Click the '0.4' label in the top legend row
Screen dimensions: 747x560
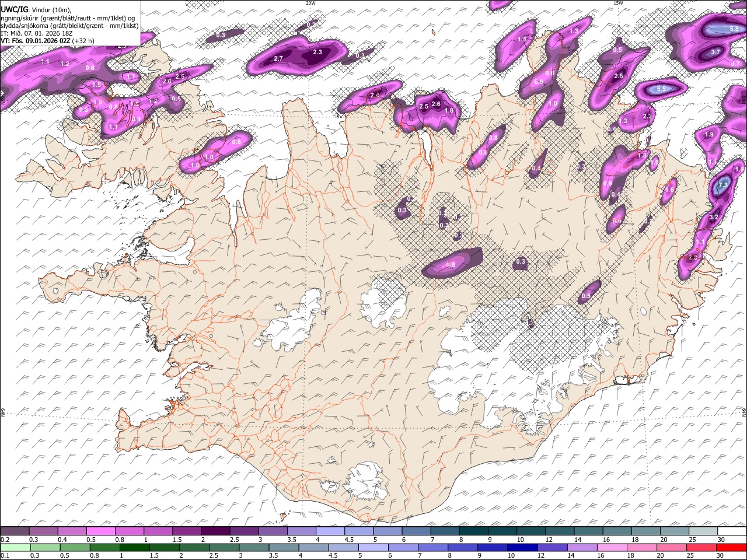(62, 540)
